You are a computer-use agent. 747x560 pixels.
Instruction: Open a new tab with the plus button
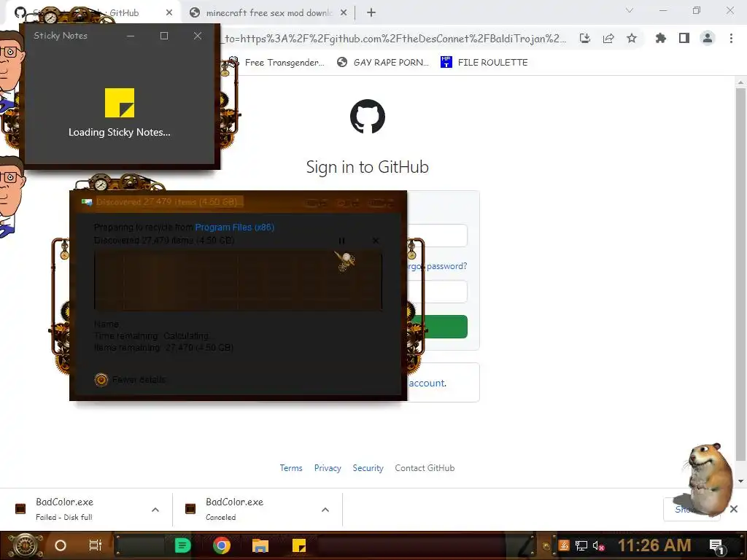click(x=371, y=13)
